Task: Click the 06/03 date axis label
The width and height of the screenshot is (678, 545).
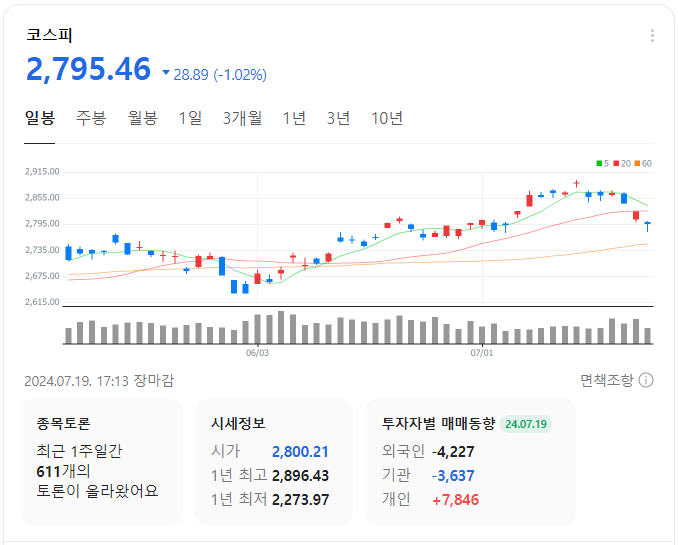Action: [257, 353]
